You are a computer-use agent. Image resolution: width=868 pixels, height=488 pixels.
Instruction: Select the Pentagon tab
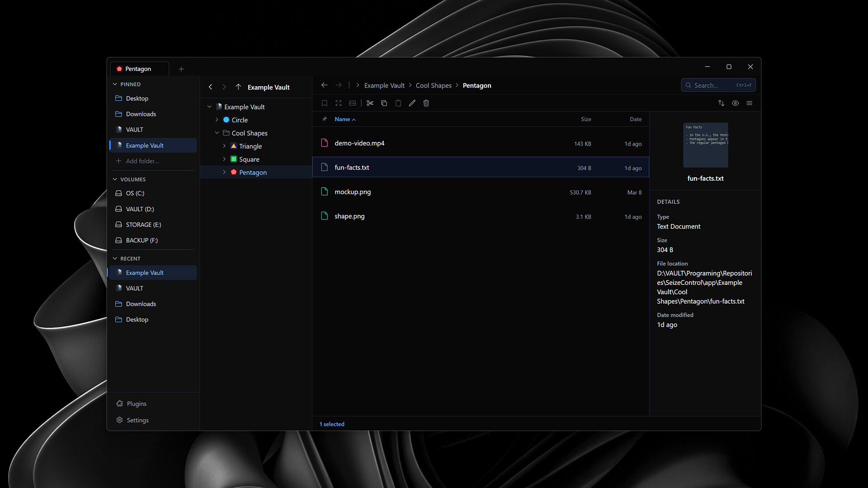(x=138, y=69)
